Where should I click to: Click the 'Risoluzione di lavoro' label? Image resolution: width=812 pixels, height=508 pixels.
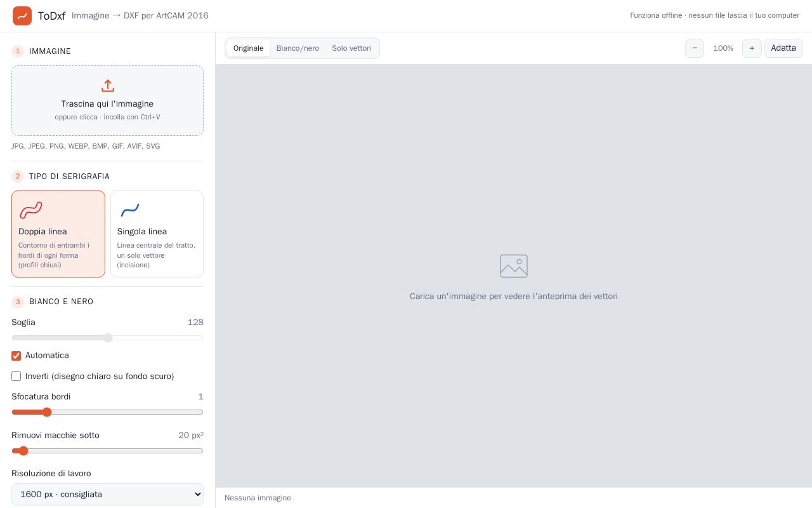coord(51,474)
